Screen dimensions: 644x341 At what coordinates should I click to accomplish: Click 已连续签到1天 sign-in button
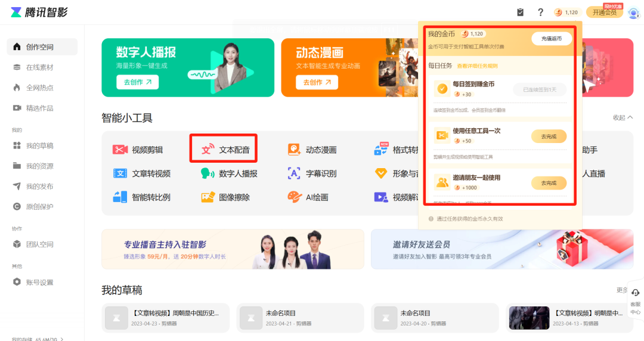point(540,89)
